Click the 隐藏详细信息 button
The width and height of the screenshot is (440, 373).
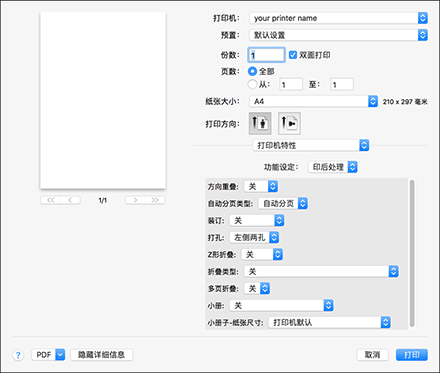tap(102, 355)
